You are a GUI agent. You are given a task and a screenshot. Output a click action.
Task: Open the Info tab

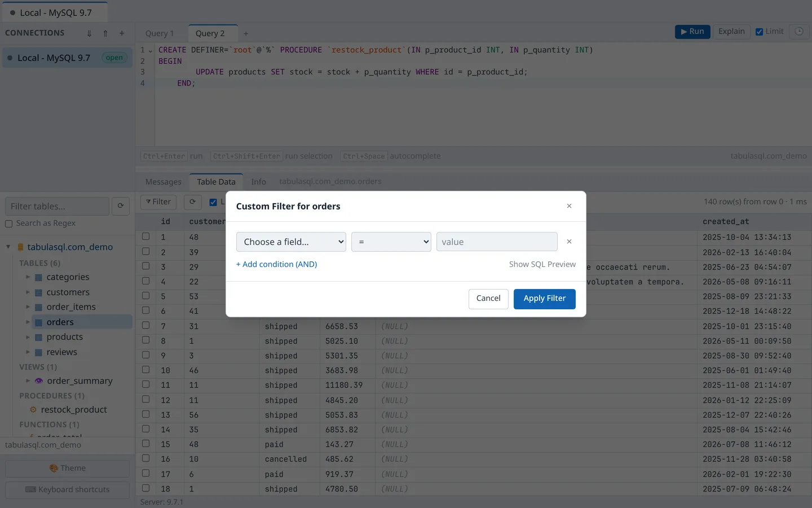[x=258, y=182]
